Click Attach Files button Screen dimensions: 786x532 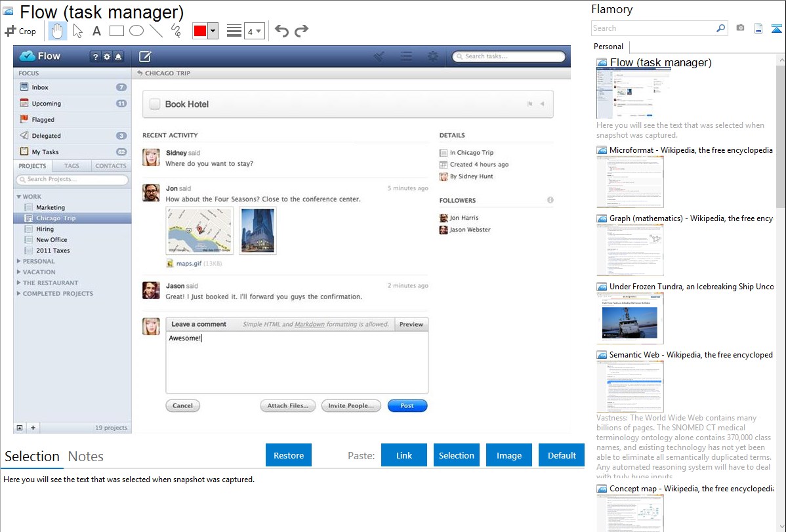click(x=288, y=405)
